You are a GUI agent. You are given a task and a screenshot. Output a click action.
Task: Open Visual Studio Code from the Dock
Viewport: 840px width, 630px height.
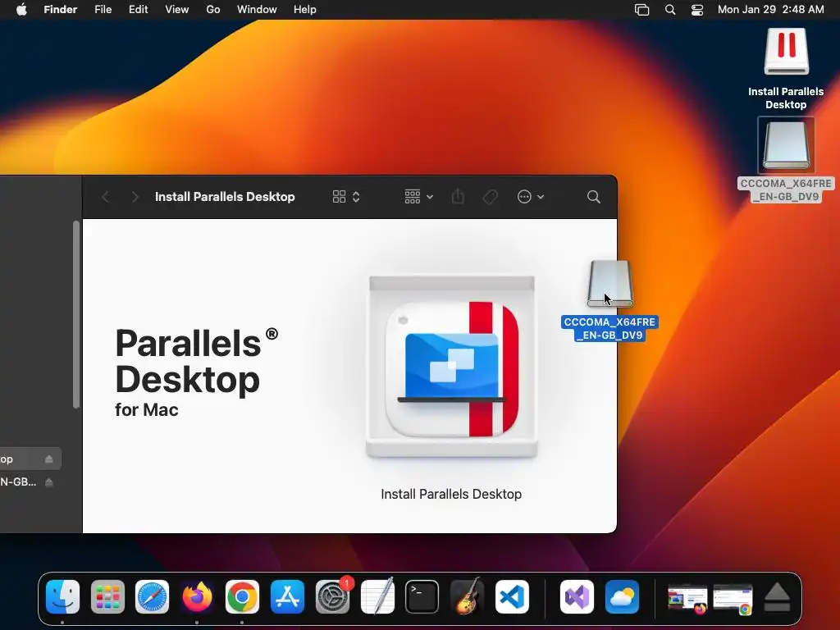point(512,597)
